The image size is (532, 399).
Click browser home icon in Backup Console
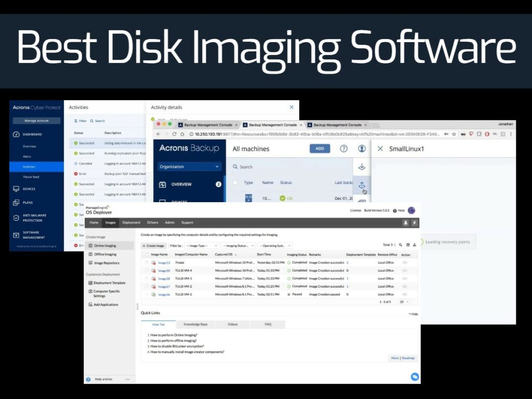(182, 134)
